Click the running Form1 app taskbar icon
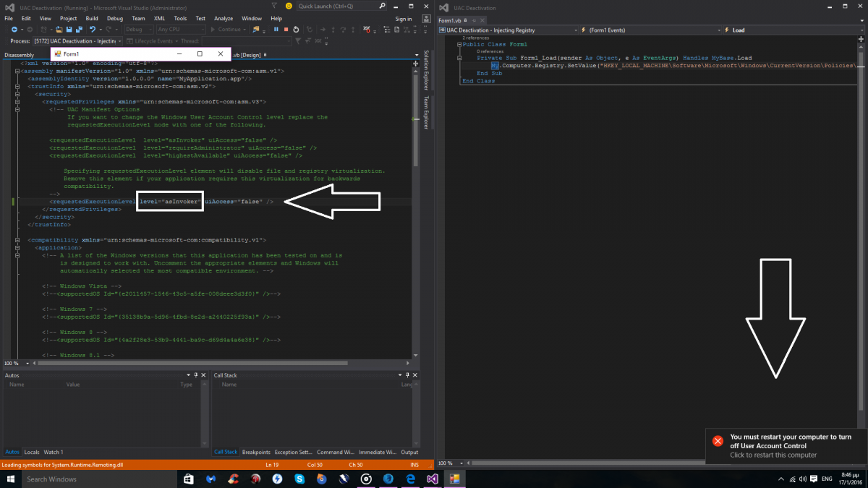This screenshot has width=868, height=488. [456, 479]
